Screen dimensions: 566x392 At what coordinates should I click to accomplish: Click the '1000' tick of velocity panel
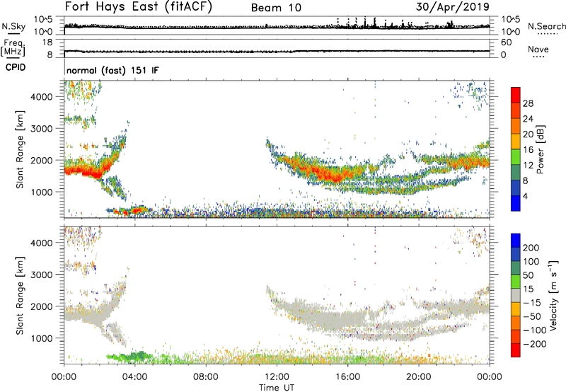coord(42,338)
